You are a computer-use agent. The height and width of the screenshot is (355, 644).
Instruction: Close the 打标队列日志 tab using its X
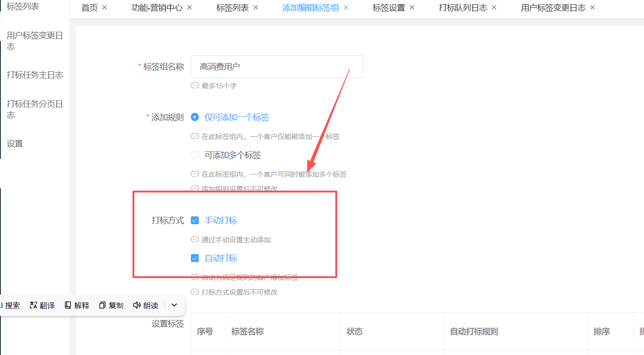[494, 8]
